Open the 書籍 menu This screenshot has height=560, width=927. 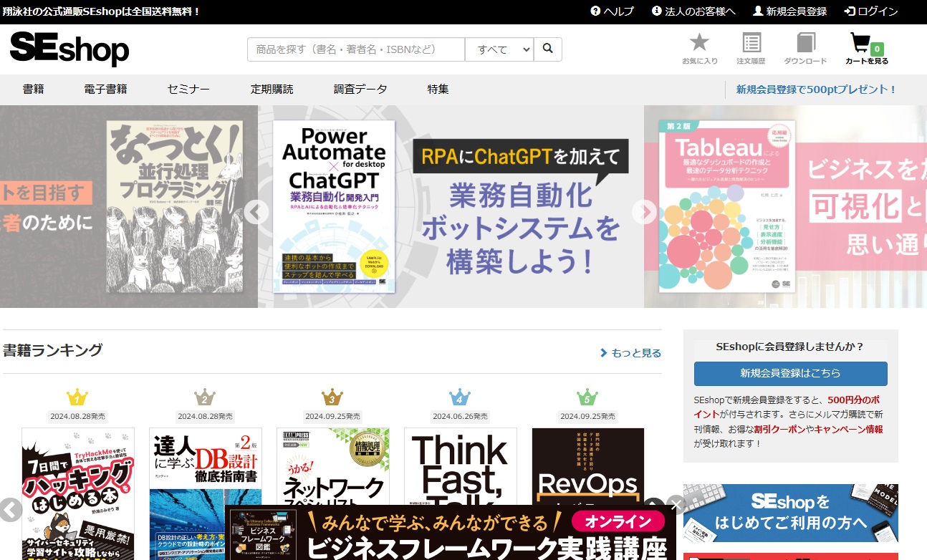pos(34,90)
